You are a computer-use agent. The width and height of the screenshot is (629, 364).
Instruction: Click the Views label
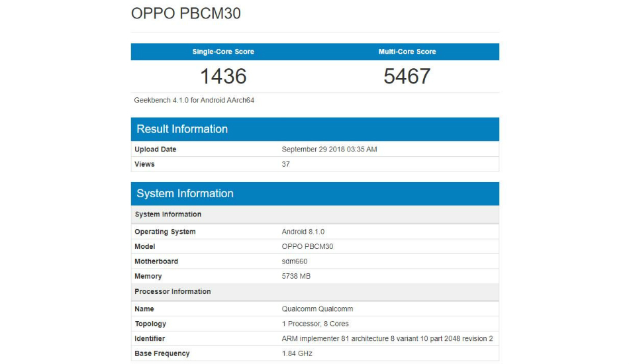144,164
